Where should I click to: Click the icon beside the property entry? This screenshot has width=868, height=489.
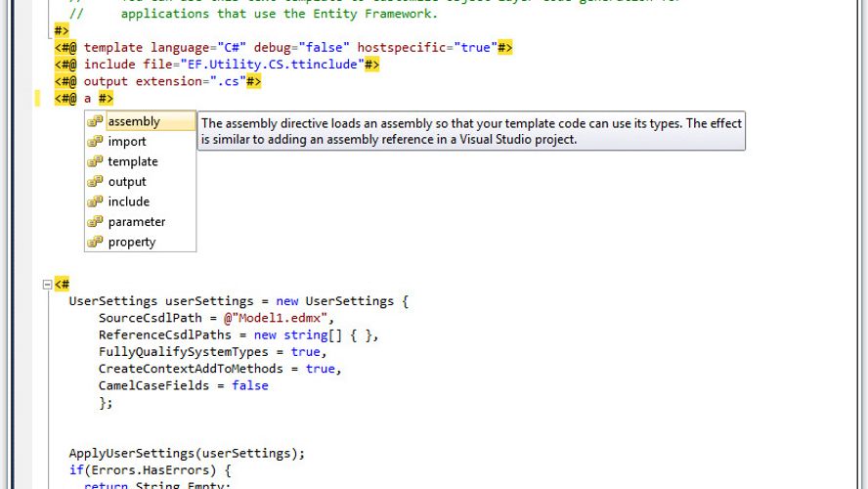(95, 242)
